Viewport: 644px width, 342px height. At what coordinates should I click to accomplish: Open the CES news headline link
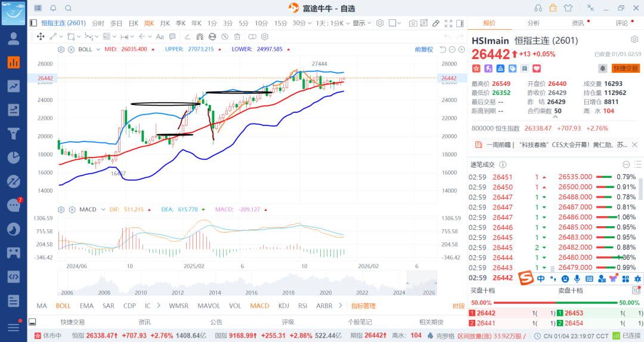coord(556,144)
